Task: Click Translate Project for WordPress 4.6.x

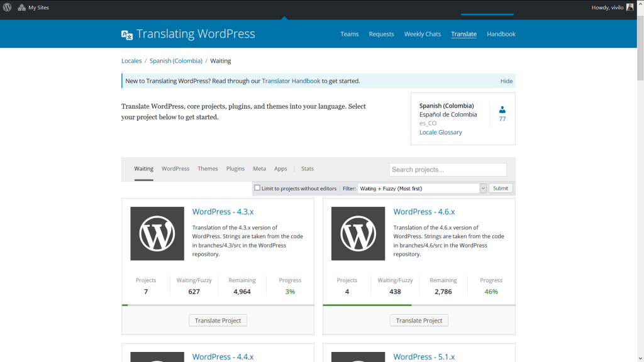Action: tap(419, 321)
